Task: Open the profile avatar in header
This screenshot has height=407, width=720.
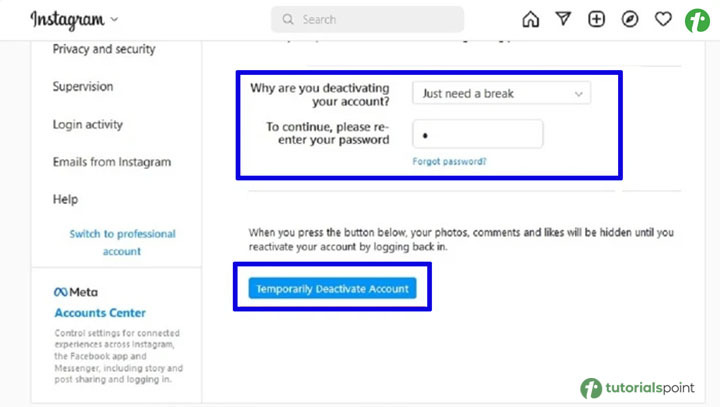Action: click(x=696, y=20)
